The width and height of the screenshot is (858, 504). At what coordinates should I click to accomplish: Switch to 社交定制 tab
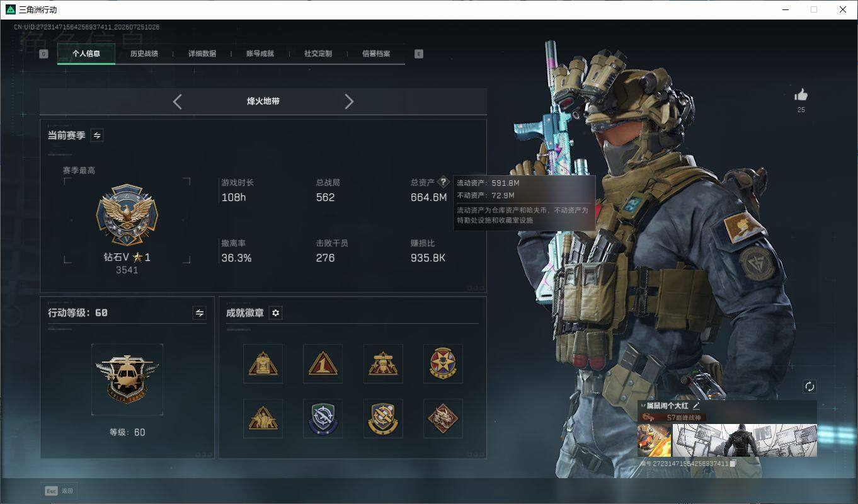point(318,54)
